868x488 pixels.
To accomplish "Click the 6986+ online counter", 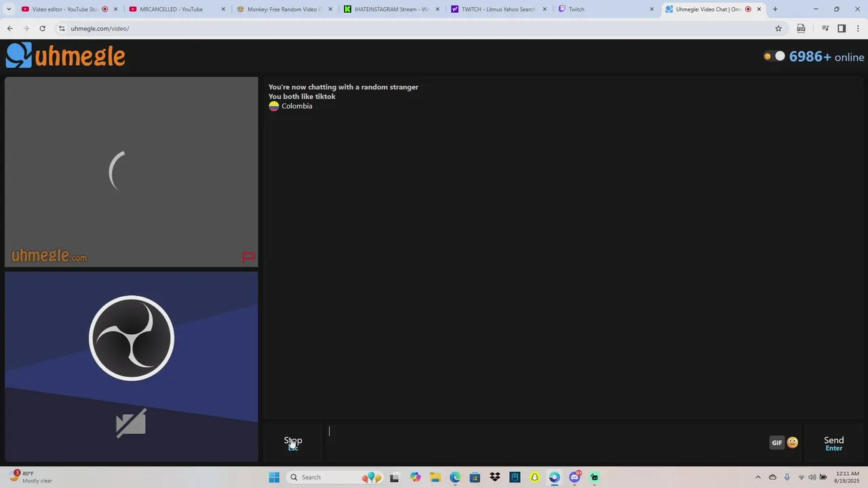I will point(827,57).
